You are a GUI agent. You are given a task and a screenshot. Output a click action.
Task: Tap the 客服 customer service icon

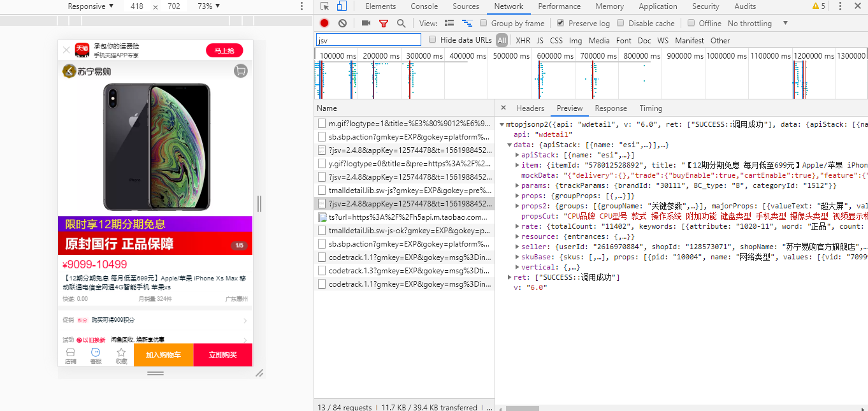tap(96, 356)
